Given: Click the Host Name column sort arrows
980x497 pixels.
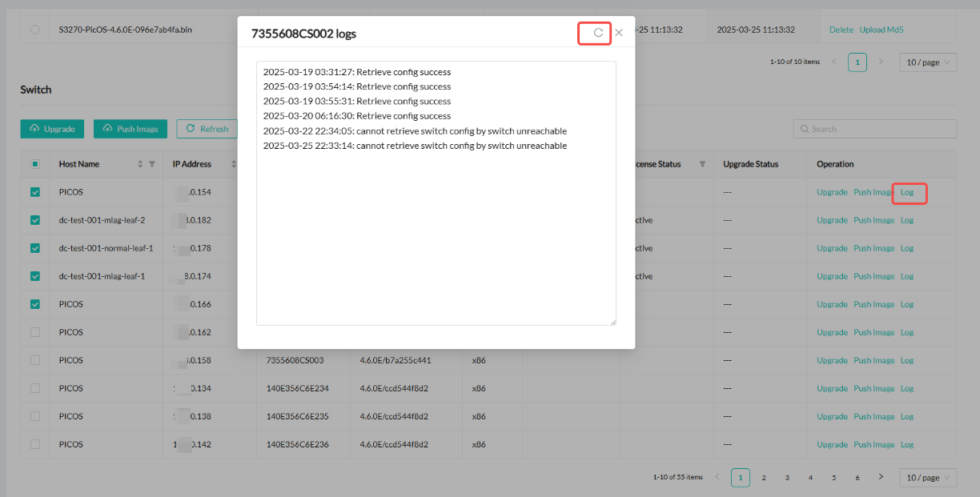Looking at the screenshot, I should coord(140,164).
